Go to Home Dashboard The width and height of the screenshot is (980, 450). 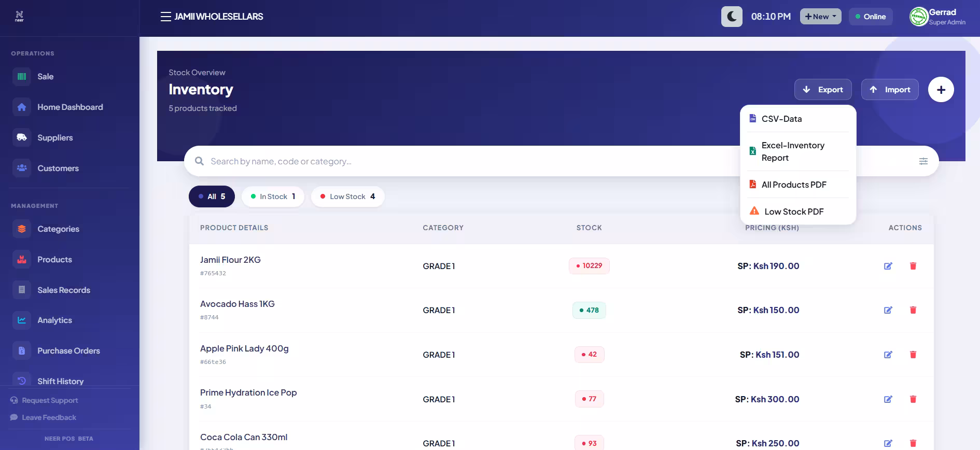coord(69,107)
